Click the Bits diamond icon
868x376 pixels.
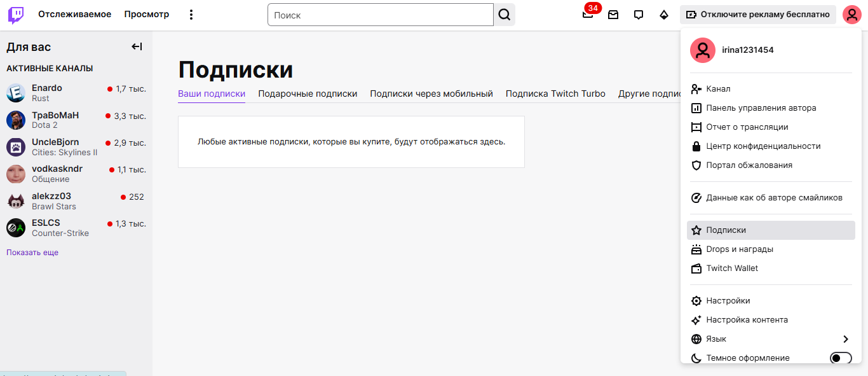(x=664, y=15)
